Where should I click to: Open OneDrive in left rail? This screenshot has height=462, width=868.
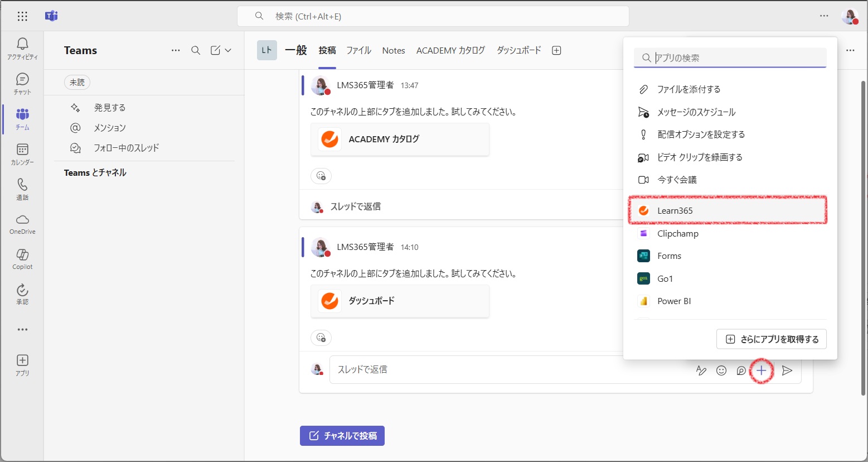click(22, 224)
